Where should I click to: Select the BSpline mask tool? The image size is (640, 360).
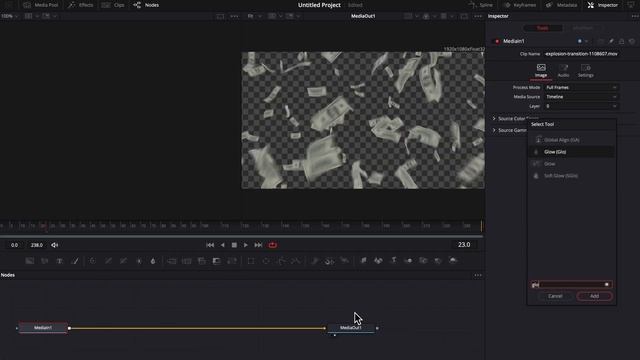(296, 261)
